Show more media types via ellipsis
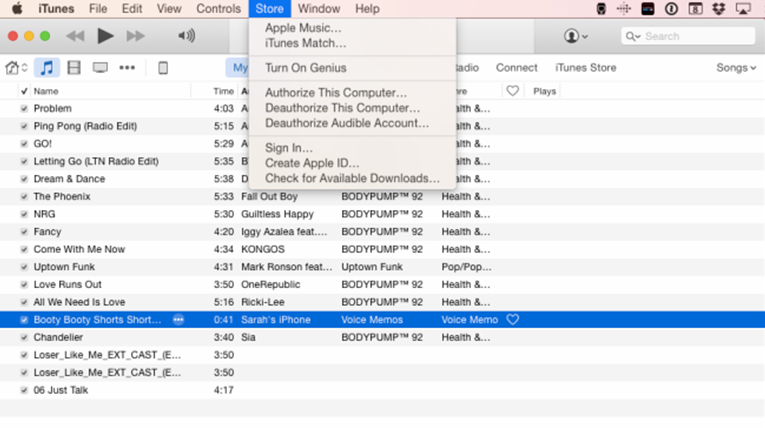The height and width of the screenshot is (428, 765). [x=127, y=68]
